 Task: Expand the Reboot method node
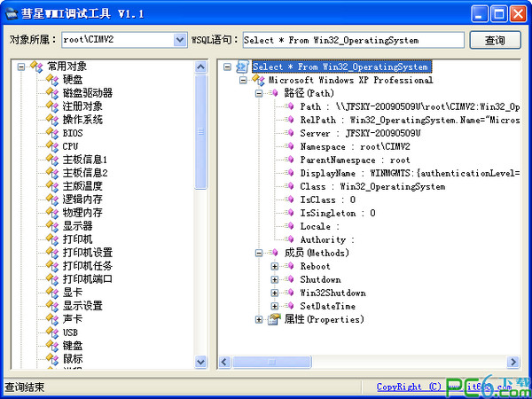tap(275, 266)
